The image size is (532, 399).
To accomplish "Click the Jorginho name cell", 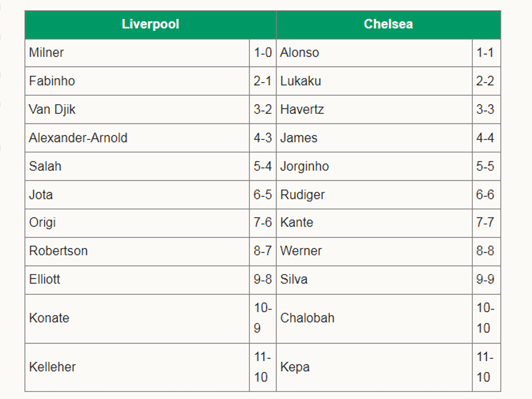I will coord(374,167).
